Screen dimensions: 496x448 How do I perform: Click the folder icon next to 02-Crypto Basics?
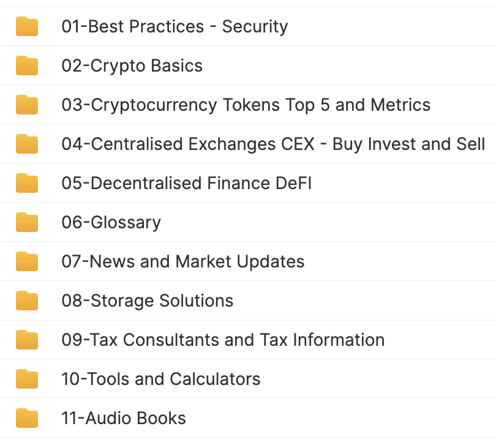coord(27,66)
